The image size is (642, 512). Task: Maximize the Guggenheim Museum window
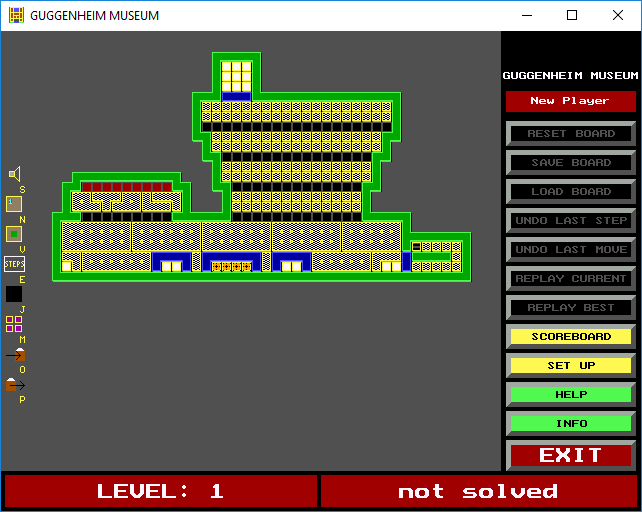click(x=572, y=16)
